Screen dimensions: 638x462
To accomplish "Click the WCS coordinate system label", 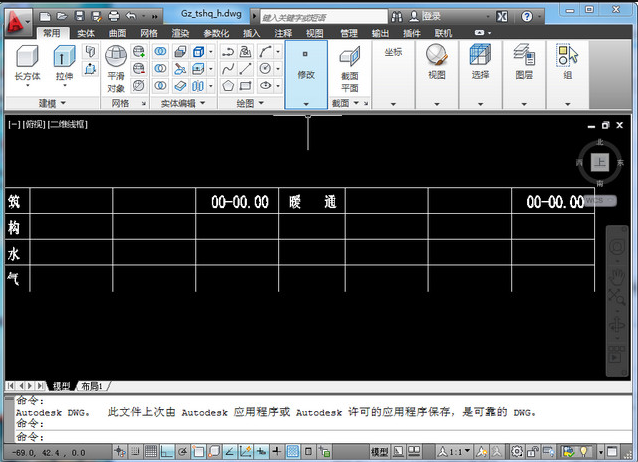I will tap(601, 200).
